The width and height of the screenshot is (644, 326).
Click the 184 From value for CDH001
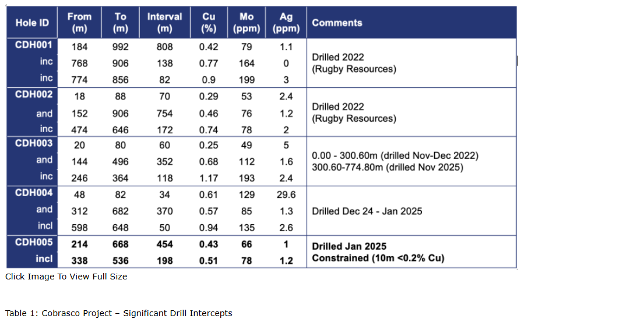[x=79, y=47]
